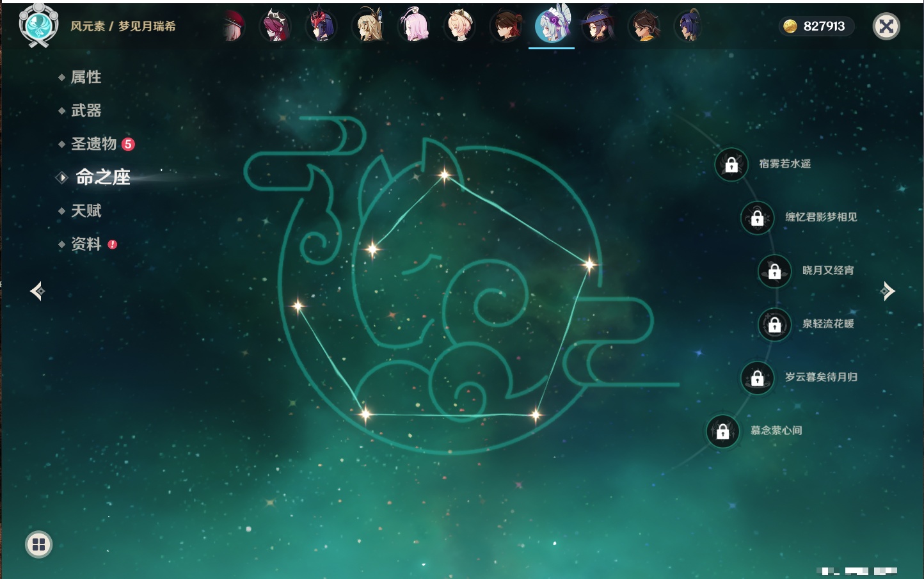Select the pink-haired character portrait
The height and width of the screenshot is (579, 924).
[x=414, y=26]
